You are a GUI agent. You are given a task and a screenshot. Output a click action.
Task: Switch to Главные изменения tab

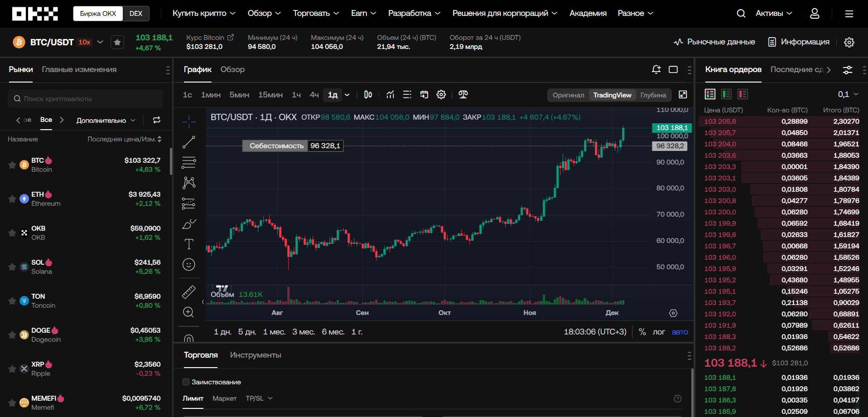79,69
